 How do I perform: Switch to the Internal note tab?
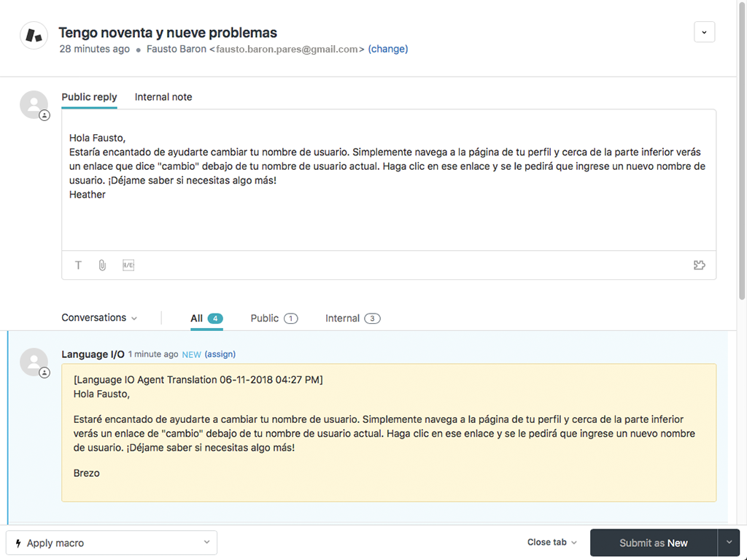pos(163,97)
